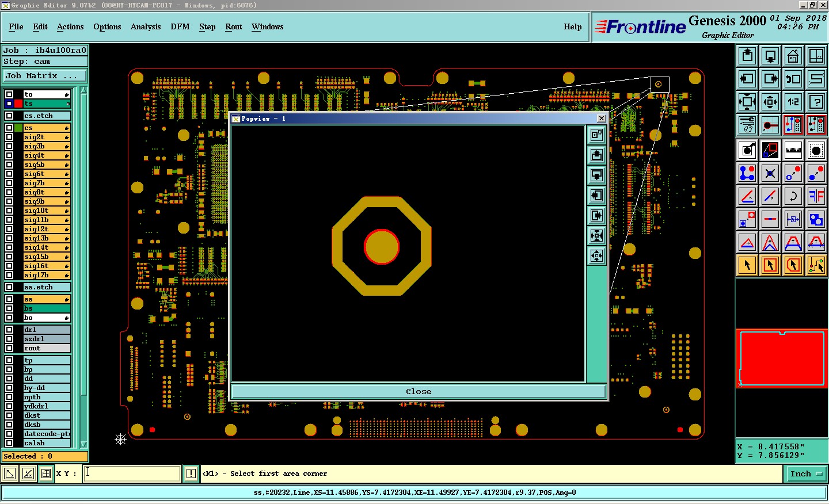Viewport: 829px width, 504px height.
Task: Click the pan right icon
Action: tap(770, 79)
